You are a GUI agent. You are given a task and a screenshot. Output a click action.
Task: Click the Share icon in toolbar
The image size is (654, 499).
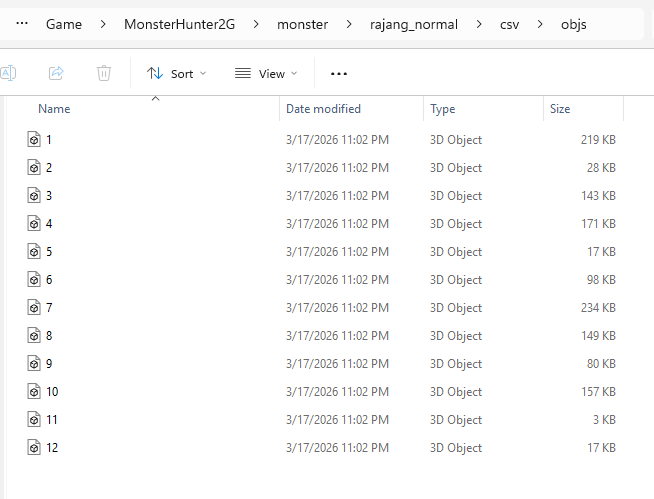coord(56,73)
